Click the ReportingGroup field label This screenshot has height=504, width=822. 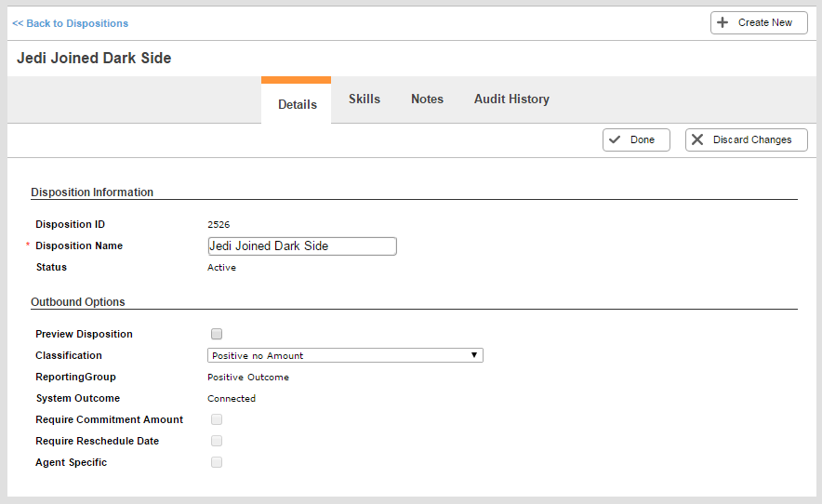click(76, 378)
